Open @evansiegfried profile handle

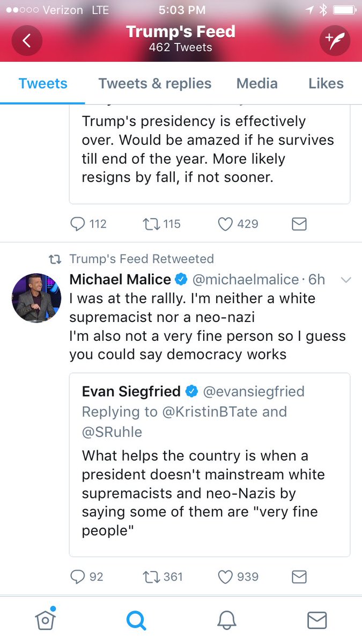click(253, 392)
